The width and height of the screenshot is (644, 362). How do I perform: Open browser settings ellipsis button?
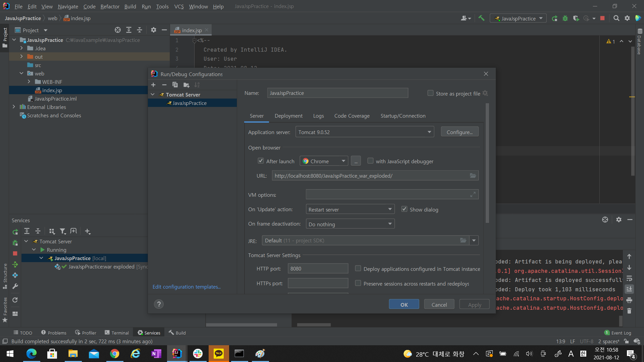[x=356, y=161]
